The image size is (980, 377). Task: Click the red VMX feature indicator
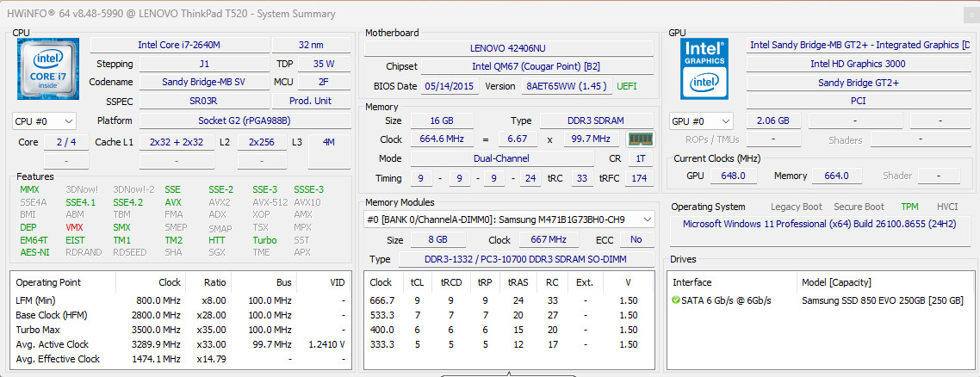click(x=74, y=228)
